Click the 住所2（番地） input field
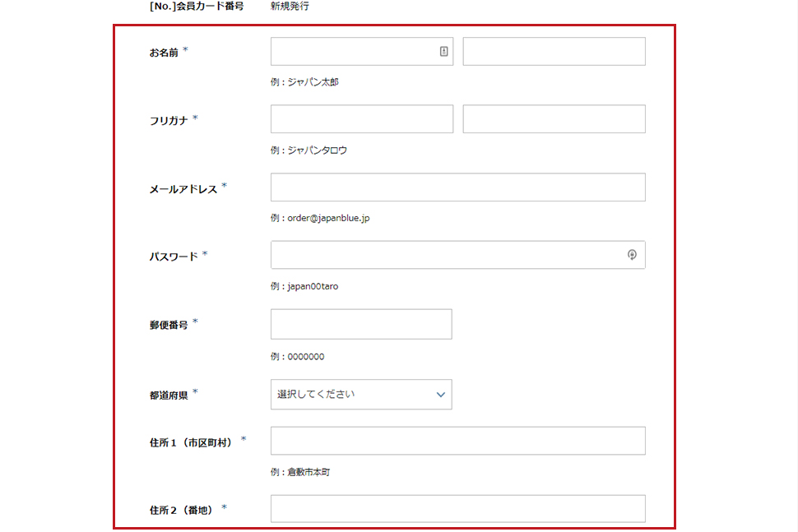798x532 pixels. coord(458,509)
